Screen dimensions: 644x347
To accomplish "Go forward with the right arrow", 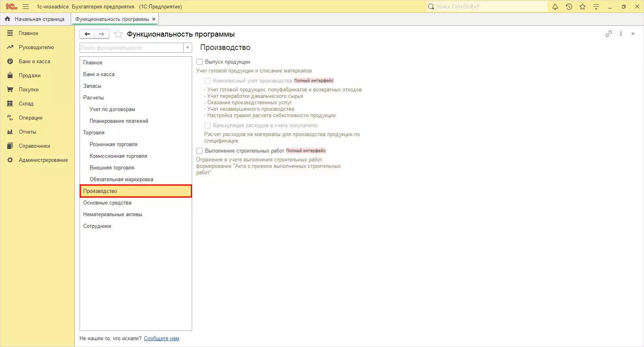I will [x=102, y=34].
